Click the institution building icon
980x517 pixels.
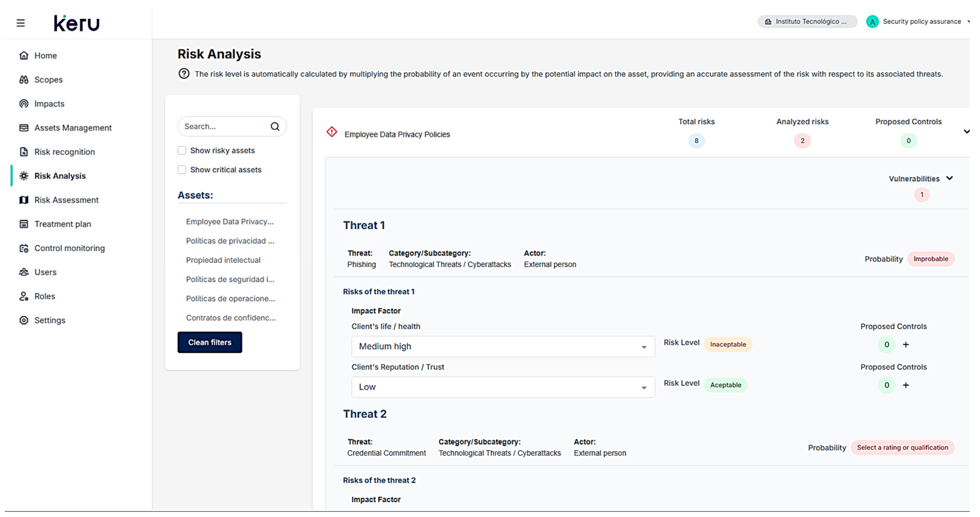[768, 22]
